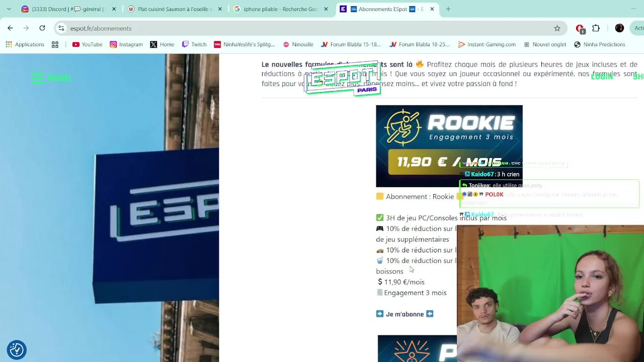This screenshot has width=644, height=362.
Task: Close the Discord tab
Action: tap(114, 9)
